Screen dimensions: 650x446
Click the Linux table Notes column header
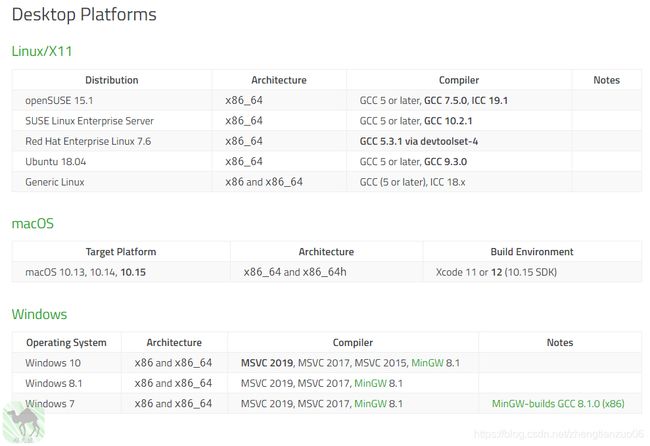tap(606, 80)
